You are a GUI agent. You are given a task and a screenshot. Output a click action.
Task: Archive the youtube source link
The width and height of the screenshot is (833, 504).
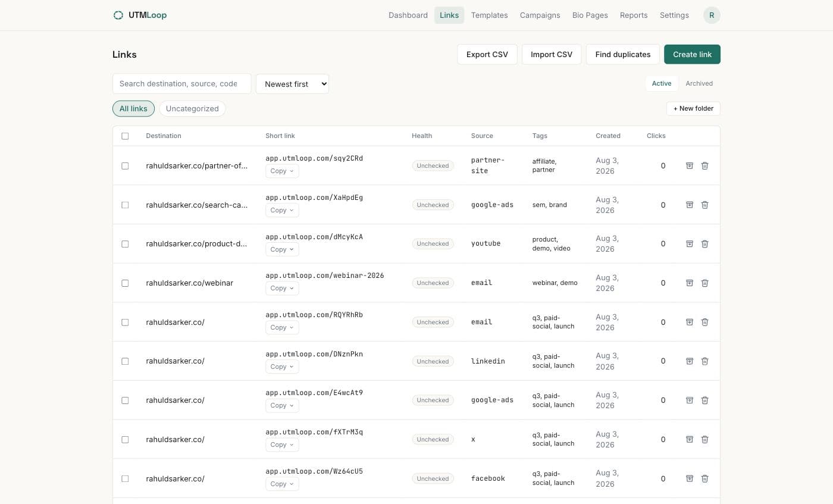pos(690,243)
